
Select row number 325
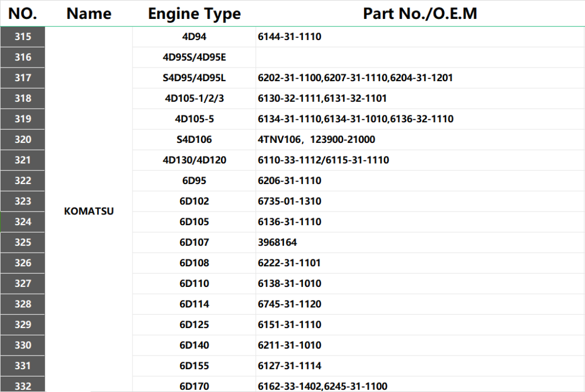(23, 242)
